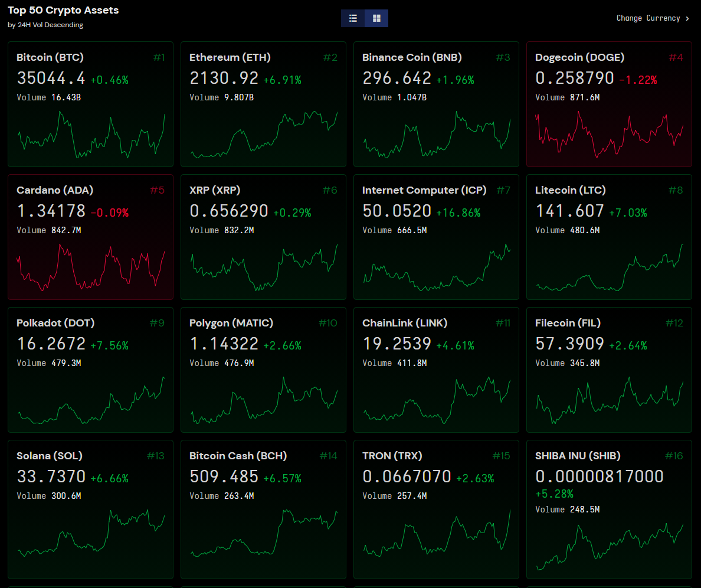The image size is (701, 588).
Task: Click Litecoin Volume 480.6M
Action: tap(567, 230)
